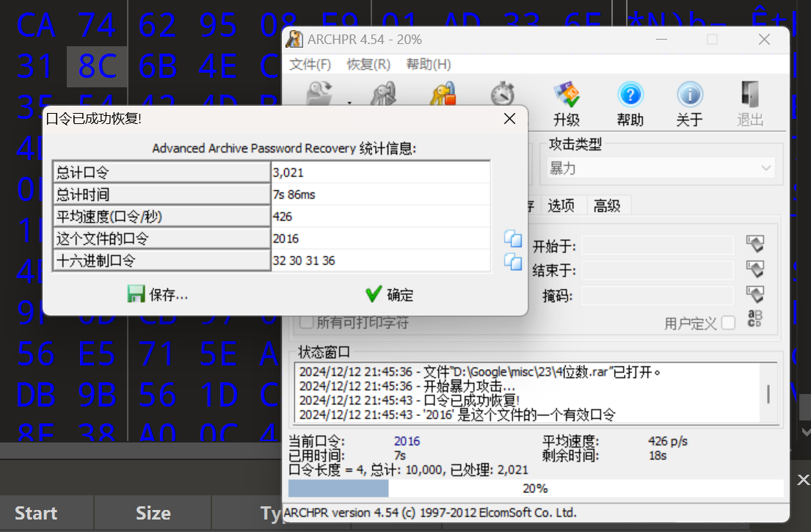Click the 开始于 input field

coord(658,246)
